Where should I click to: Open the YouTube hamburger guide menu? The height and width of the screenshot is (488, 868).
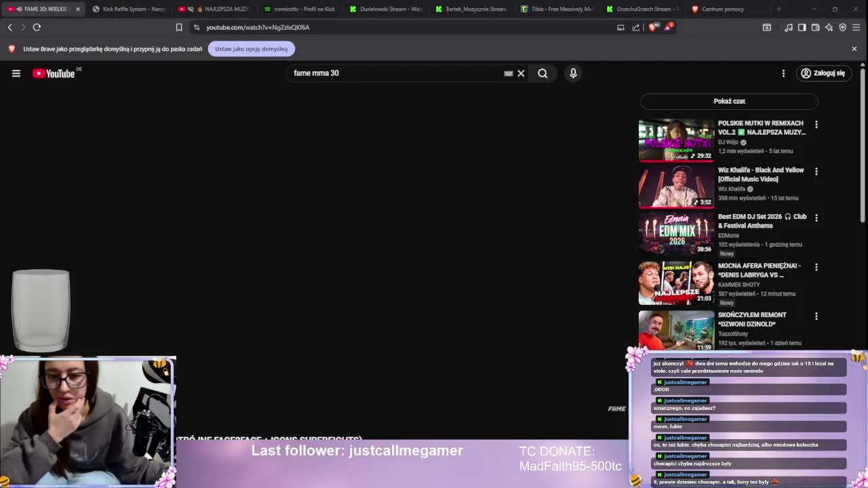coord(16,73)
